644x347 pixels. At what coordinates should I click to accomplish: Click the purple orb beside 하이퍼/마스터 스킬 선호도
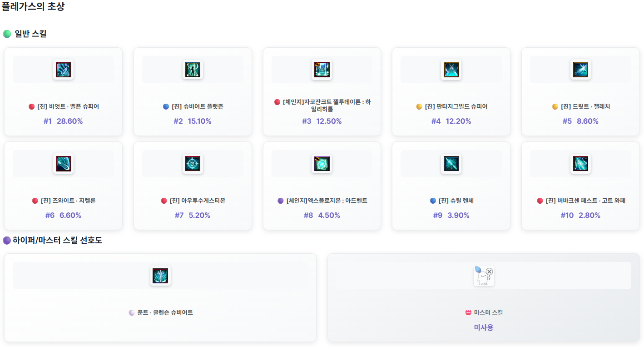7,241
